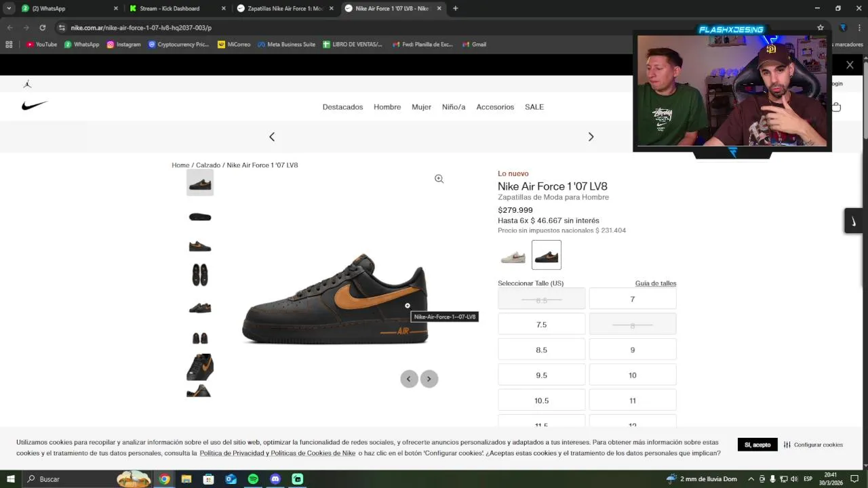Select size 8.5
868x488 pixels.
541,350
